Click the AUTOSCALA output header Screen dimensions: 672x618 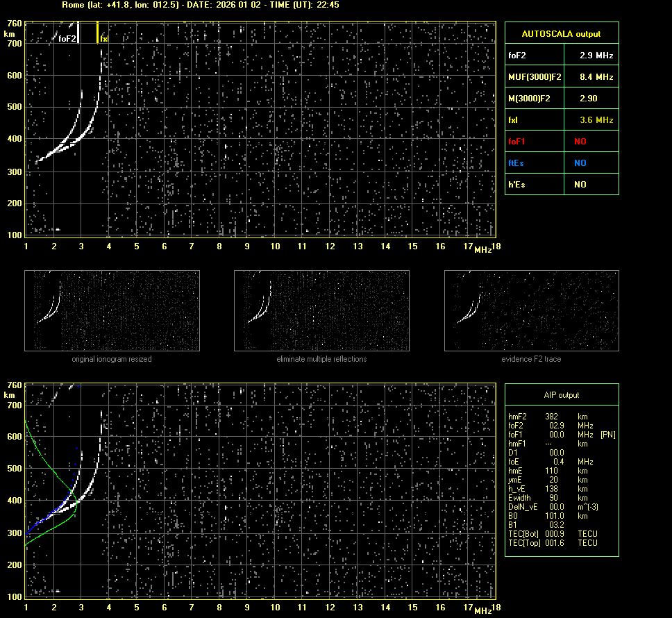coord(561,33)
